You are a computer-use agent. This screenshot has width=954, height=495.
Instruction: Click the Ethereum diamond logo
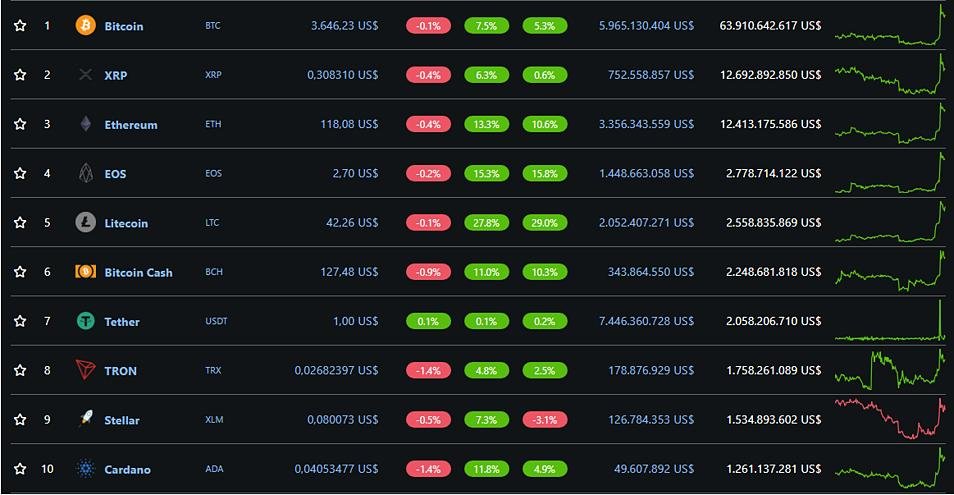pyautogui.click(x=86, y=124)
